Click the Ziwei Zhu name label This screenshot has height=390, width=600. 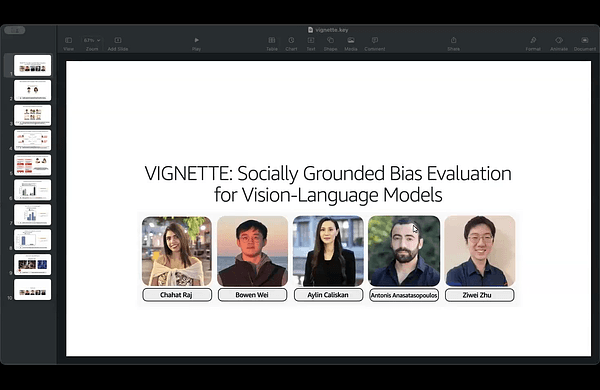[x=480, y=295]
